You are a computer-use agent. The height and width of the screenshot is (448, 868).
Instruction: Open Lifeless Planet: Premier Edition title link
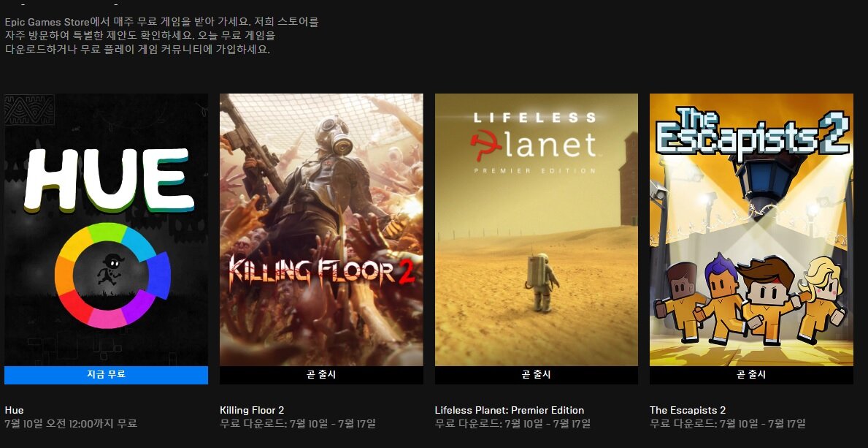point(510,410)
